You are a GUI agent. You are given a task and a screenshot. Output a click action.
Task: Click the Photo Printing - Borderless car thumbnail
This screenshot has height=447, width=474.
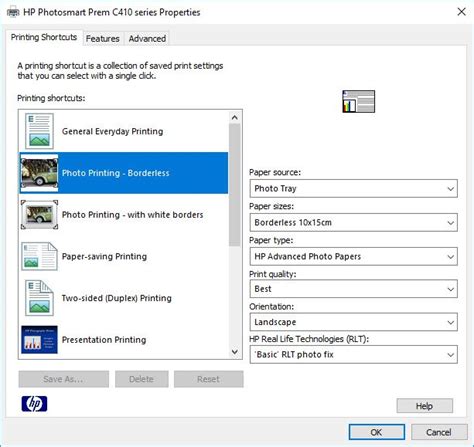coord(39,173)
